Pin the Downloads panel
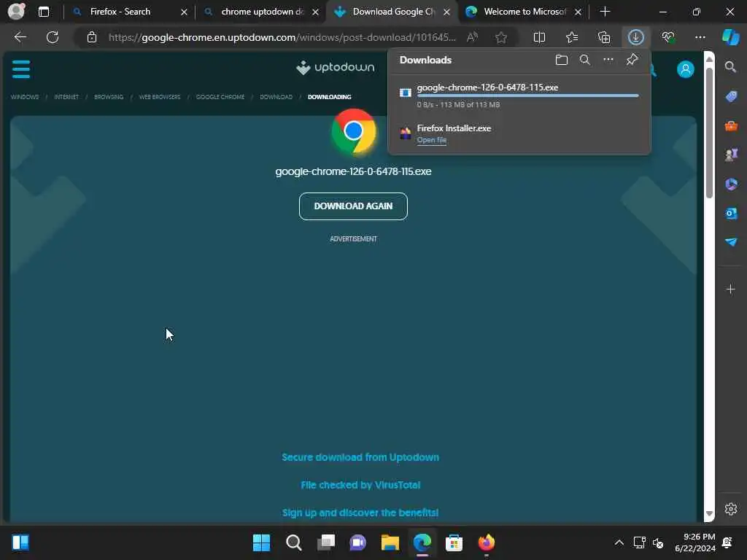The image size is (747, 560). pos(632,60)
